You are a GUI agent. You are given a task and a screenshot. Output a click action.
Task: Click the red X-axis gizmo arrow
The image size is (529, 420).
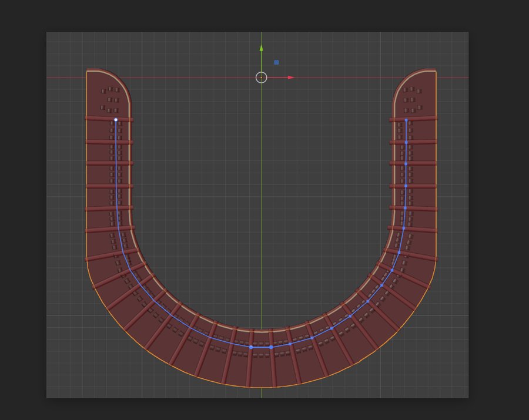click(291, 78)
